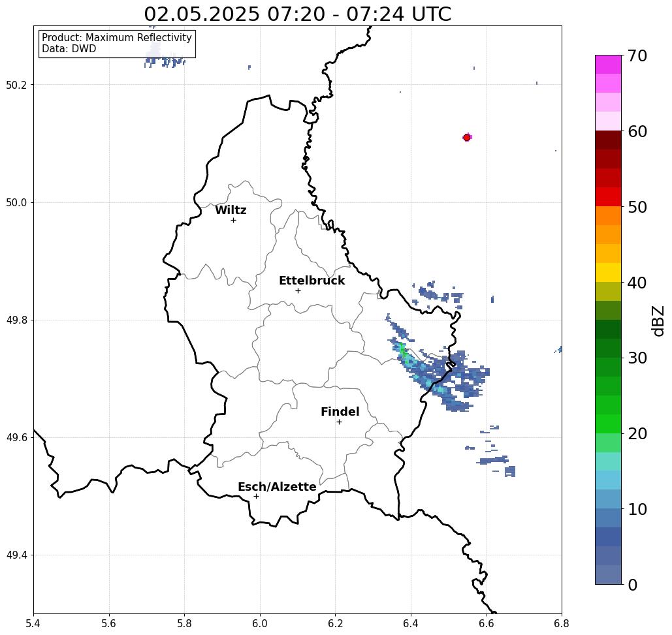
Task: Click the title '02.05.2025 07:20 - 07:24 UTC'
Action: (297, 14)
